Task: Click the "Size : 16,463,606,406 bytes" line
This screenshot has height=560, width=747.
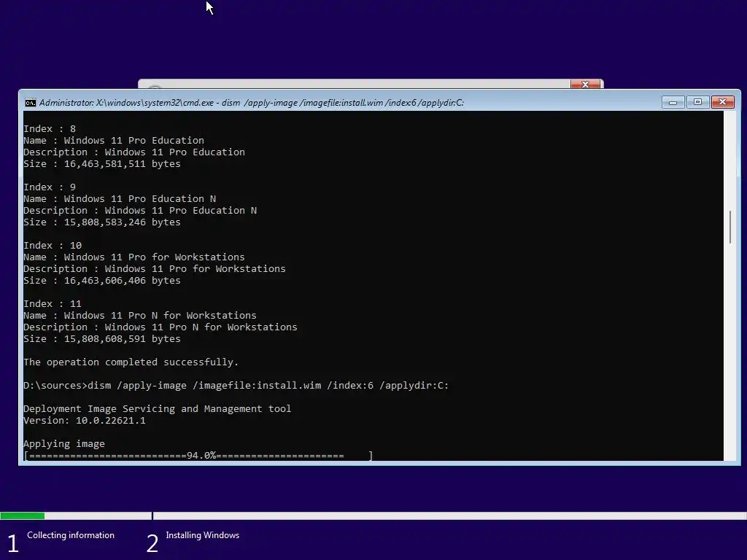Action: pyautogui.click(x=102, y=281)
